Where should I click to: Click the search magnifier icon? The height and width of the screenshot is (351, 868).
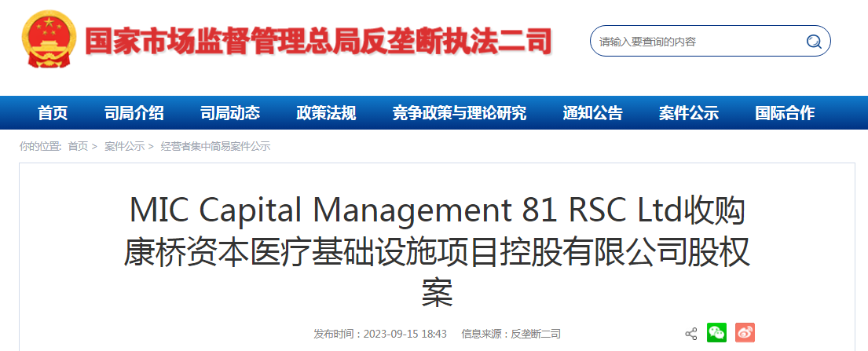[x=814, y=42]
